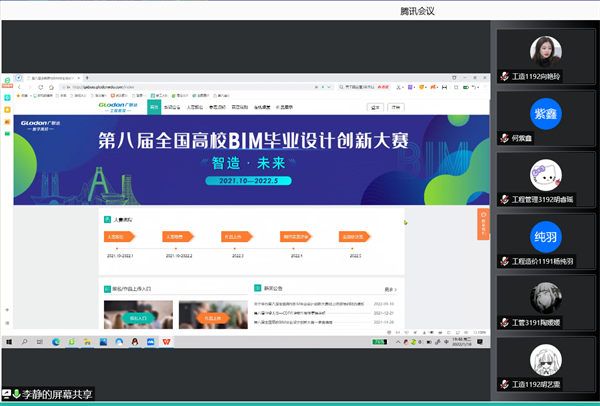The width and height of the screenshot is (600, 406).
Task: Click the 紫鑫 avatar of 何紫鑫
Action: (546, 114)
